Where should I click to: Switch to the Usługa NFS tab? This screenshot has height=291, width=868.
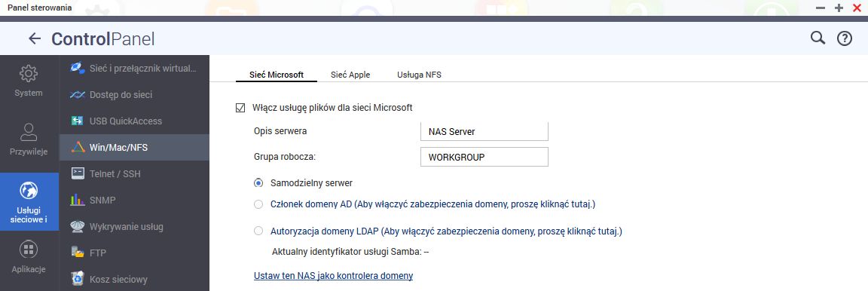coord(419,75)
